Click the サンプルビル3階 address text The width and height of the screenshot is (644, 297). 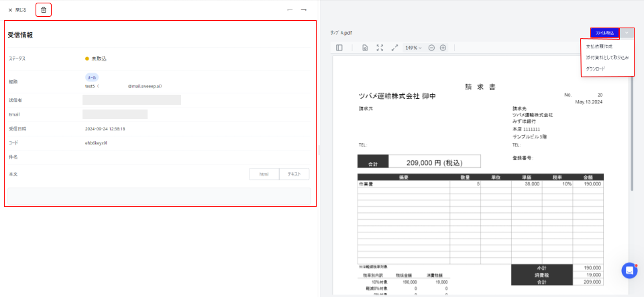(529, 136)
